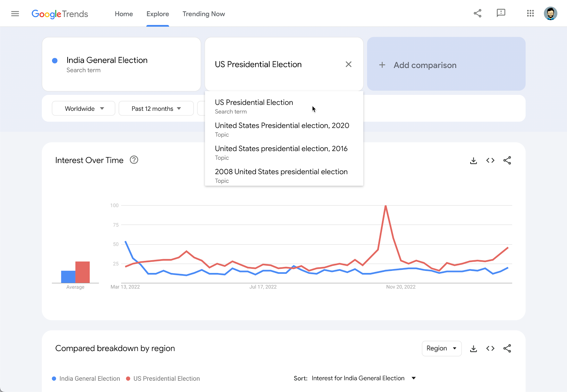The height and width of the screenshot is (392, 567).
Task: Open help for Interest Over Time
Action: pyautogui.click(x=134, y=160)
